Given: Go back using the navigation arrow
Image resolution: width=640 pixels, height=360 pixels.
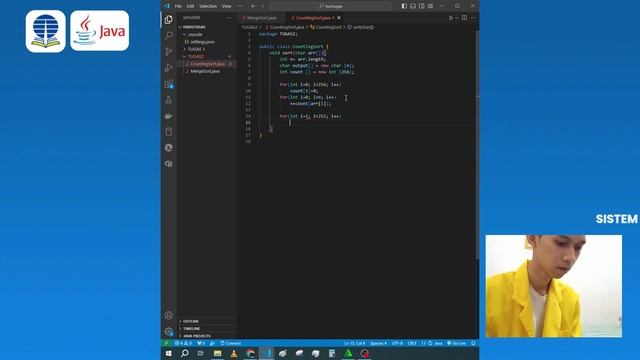Looking at the screenshot, I should (253, 6).
